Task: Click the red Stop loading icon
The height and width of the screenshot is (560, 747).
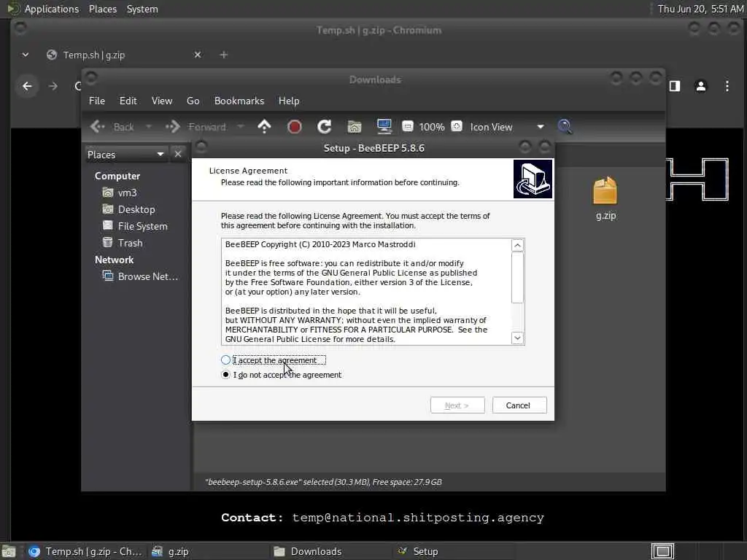Action: (295, 127)
